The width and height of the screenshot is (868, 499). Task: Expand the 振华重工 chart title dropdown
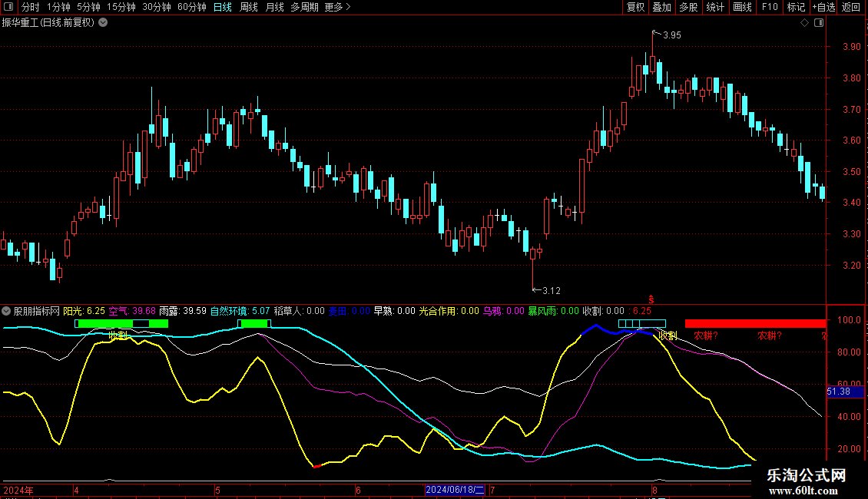click(103, 23)
